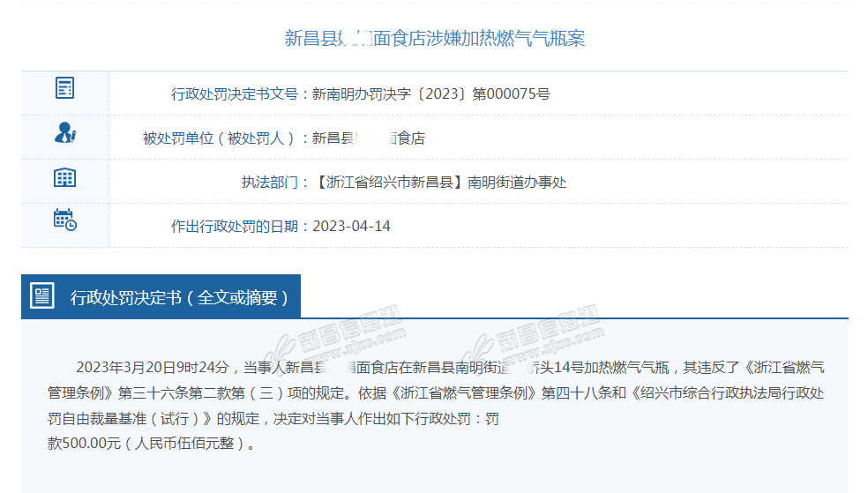Viewport: 868px width, 493px height.
Task: Click the 南明街道办事处 department value
Action: click(517, 182)
